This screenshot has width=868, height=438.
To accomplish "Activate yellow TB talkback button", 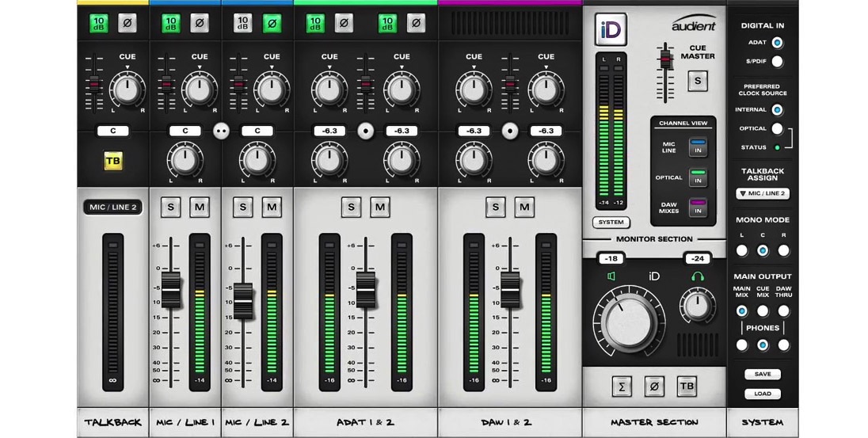I will pyautogui.click(x=113, y=161).
